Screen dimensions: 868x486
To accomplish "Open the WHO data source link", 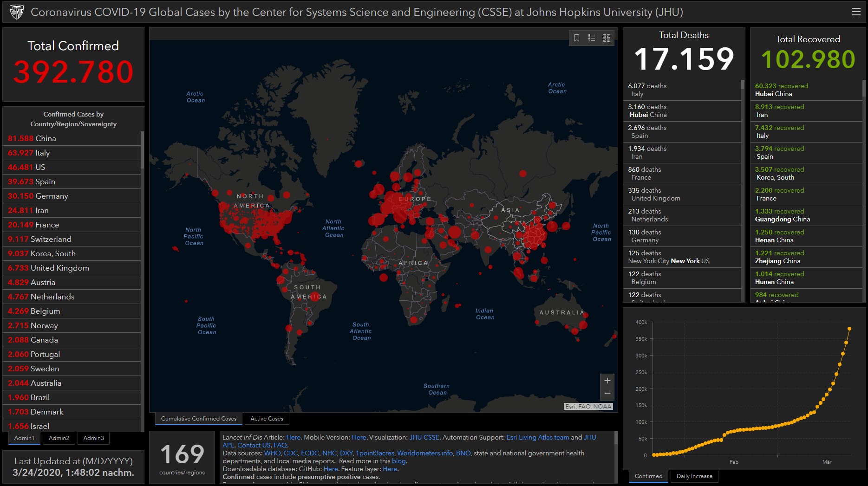I will tap(272, 453).
